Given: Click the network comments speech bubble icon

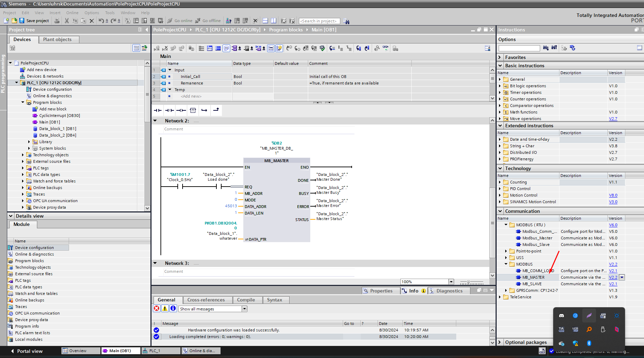Looking at the screenshot, I should (x=226, y=48).
